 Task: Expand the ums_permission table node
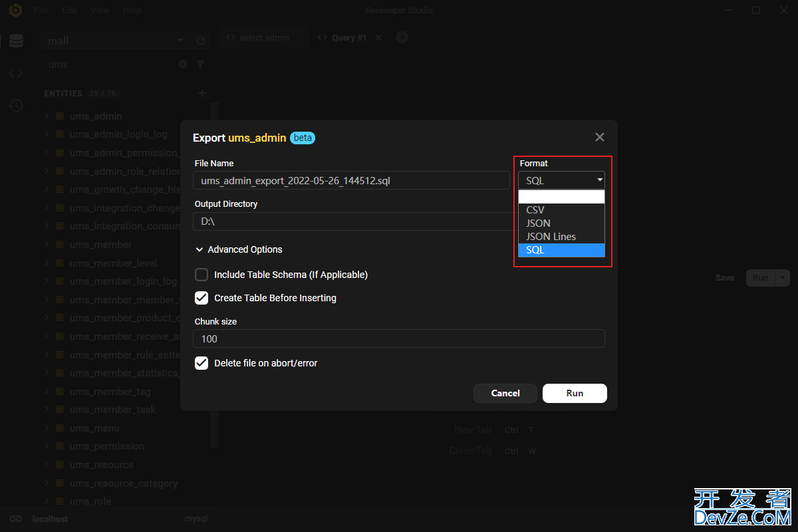[47, 446]
